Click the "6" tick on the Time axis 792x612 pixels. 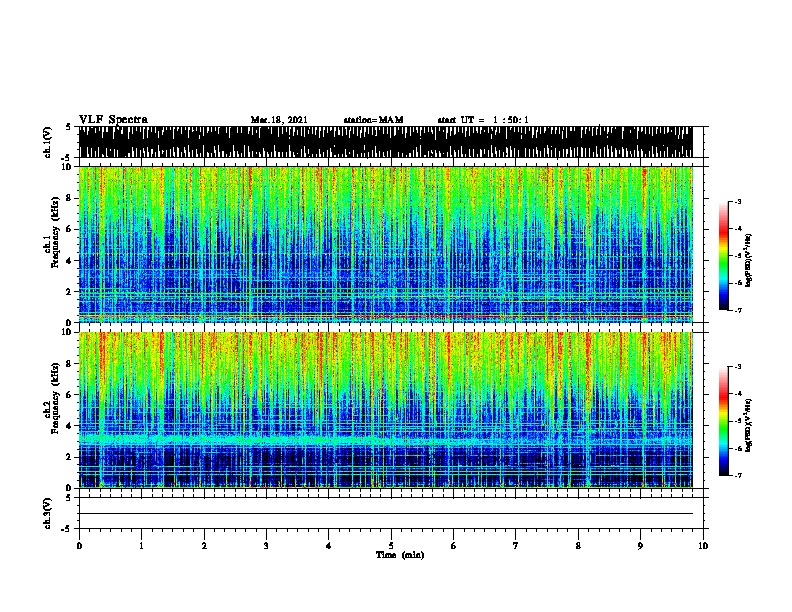[x=453, y=546]
